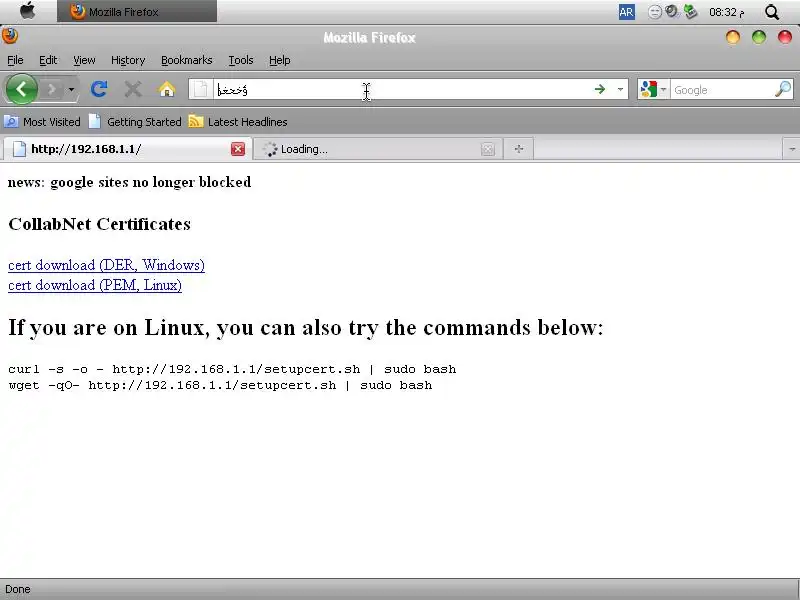Viewport: 800px width, 600px height.
Task: Click the page identity icon in address bar
Action: click(201, 89)
